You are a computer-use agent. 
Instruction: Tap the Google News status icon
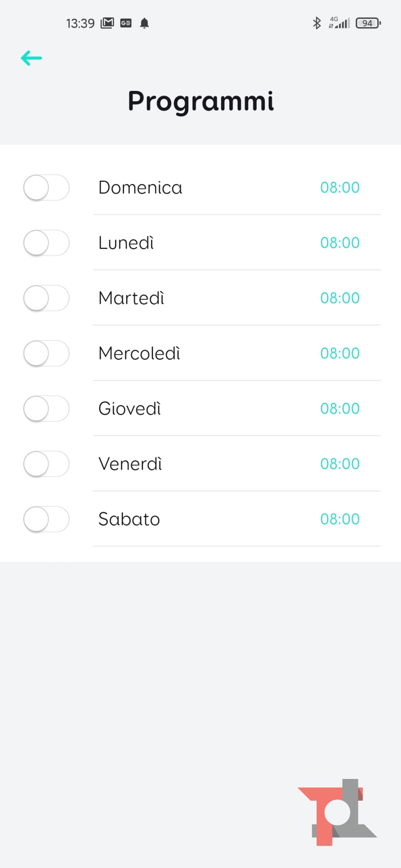pyautogui.click(x=126, y=23)
